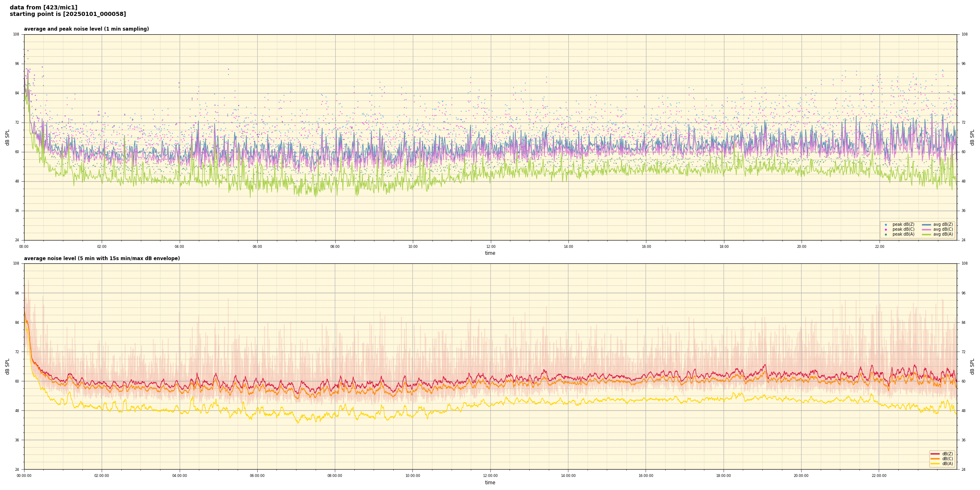The width and height of the screenshot is (980, 490).
Task: Select the avg dB(Z) legend line
Action: (927, 225)
